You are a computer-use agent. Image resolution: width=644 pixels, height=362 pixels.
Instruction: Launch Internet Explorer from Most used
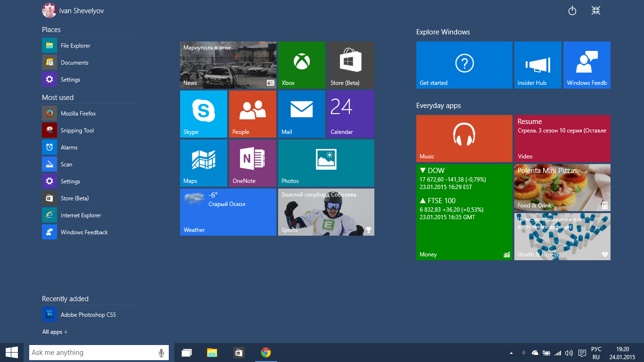pyautogui.click(x=90, y=215)
